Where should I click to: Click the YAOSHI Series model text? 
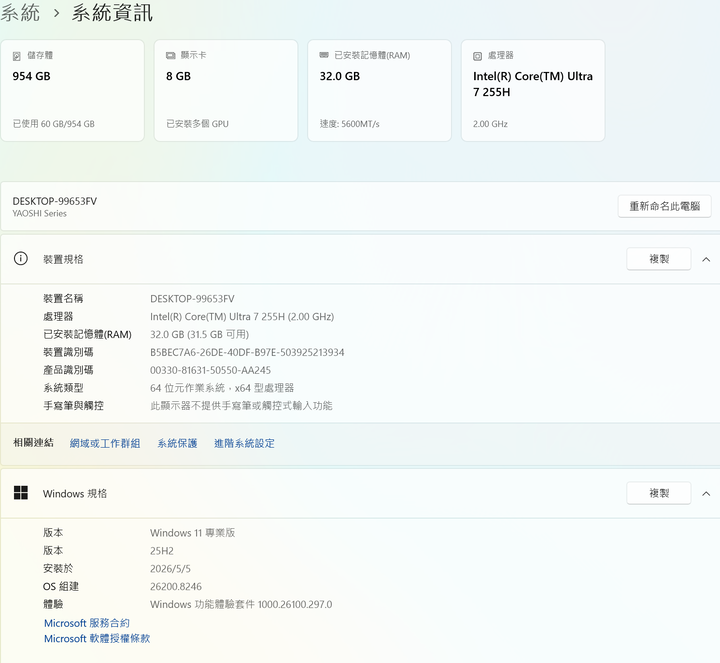tap(39, 214)
